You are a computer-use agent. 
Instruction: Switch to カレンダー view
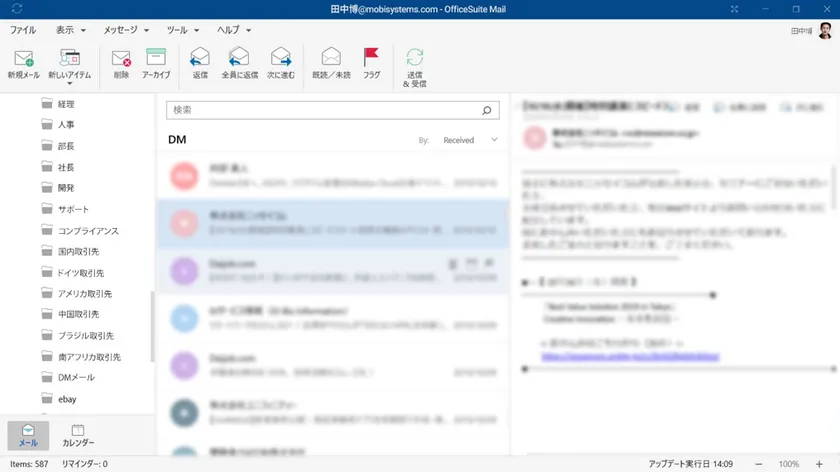78,435
